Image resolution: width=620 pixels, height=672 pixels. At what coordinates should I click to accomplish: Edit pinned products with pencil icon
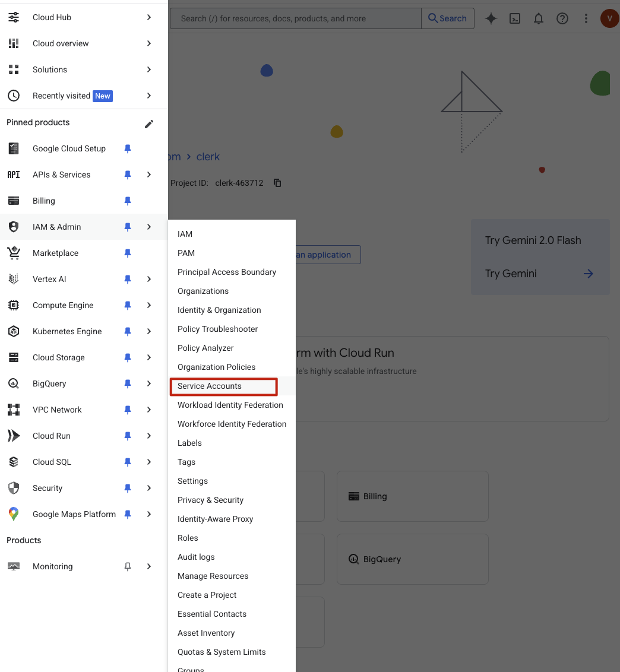149,124
